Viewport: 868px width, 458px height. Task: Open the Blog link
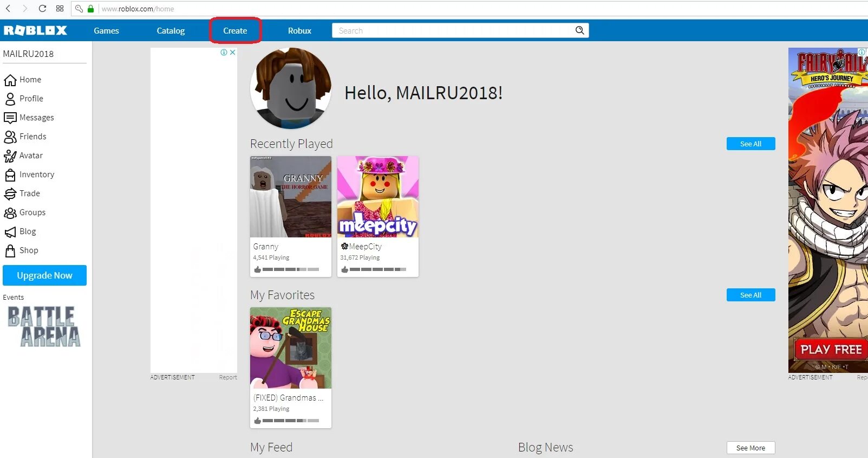pyautogui.click(x=28, y=231)
